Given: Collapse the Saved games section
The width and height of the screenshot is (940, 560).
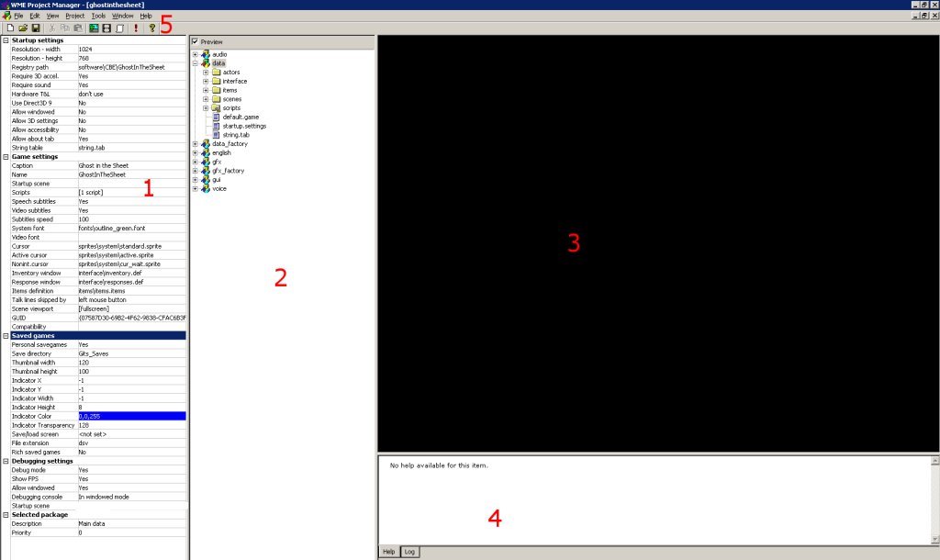Looking at the screenshot, I should pyautogui.click(x=6, y=336).
